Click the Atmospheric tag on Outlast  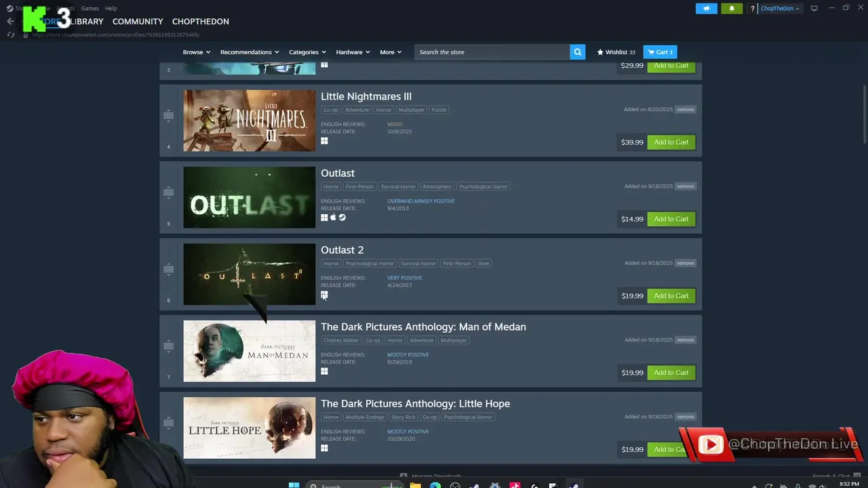click(437, 186)
